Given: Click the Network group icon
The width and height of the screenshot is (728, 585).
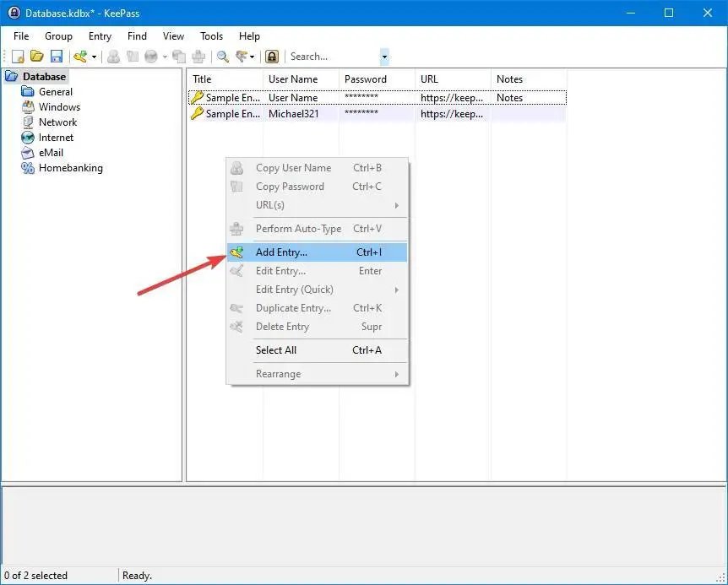Looking at the screenshot, I should 28,122.
